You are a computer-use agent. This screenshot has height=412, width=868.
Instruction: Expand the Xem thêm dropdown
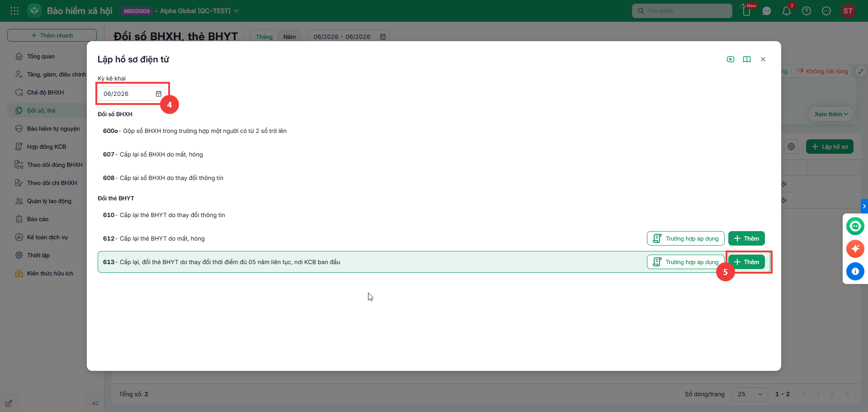[831, 114]
